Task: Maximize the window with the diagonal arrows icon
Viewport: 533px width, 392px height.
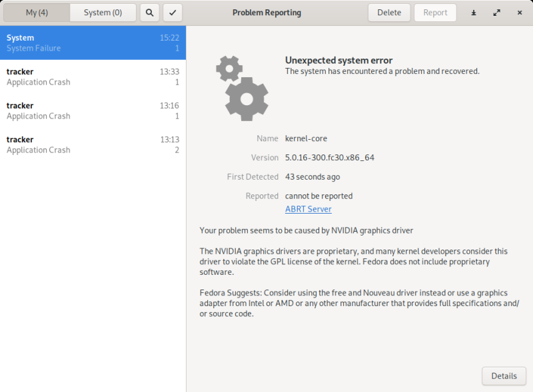Action: coord(496,13)
